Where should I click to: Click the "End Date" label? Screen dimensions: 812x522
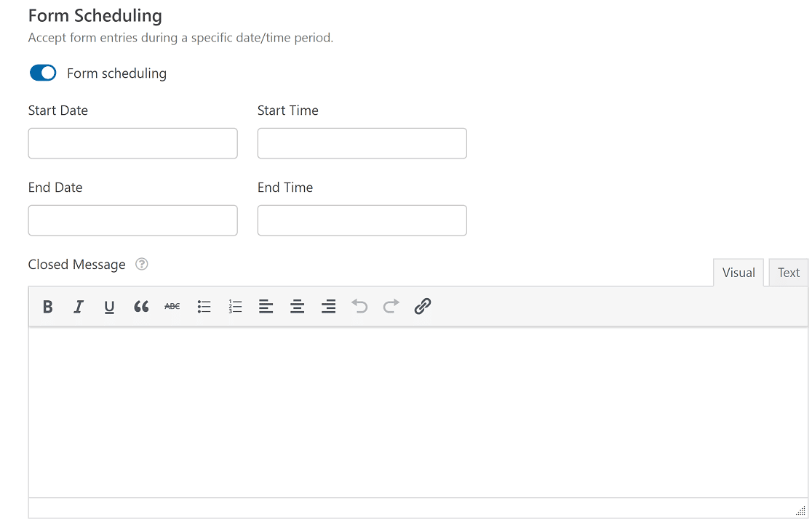coord(55,188)
